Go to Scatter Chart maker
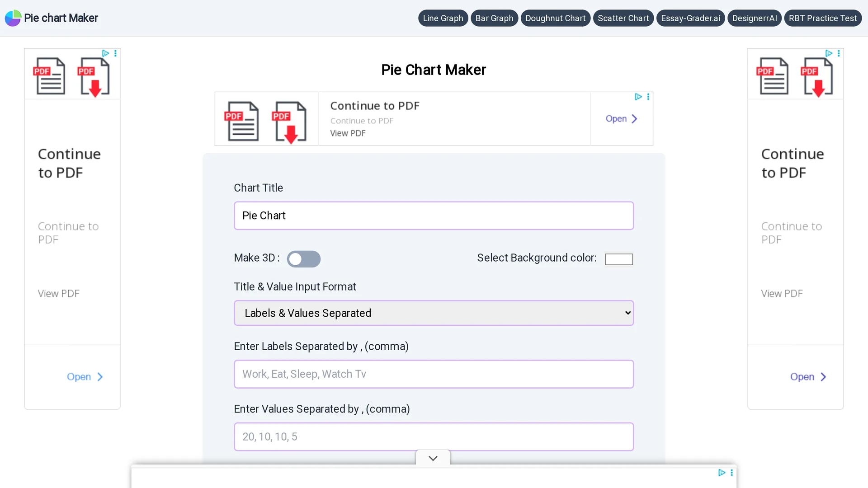Viewport: 868px width, 488px height. click(623, 18)
